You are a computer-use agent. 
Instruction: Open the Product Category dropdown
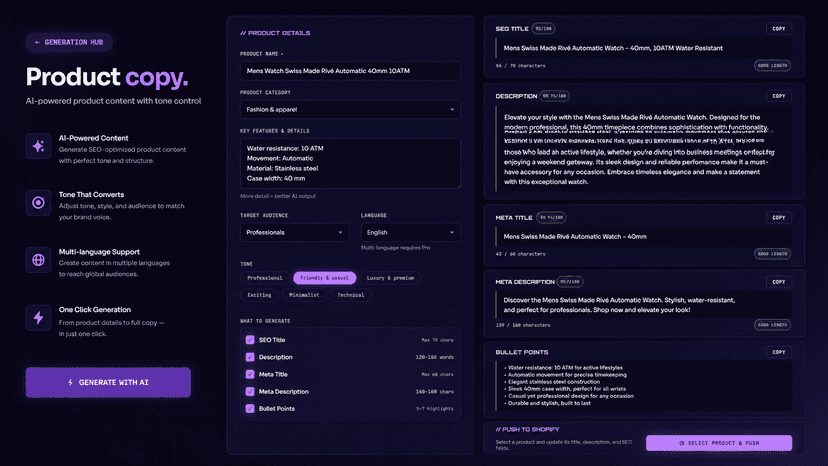tap(350, 109)
